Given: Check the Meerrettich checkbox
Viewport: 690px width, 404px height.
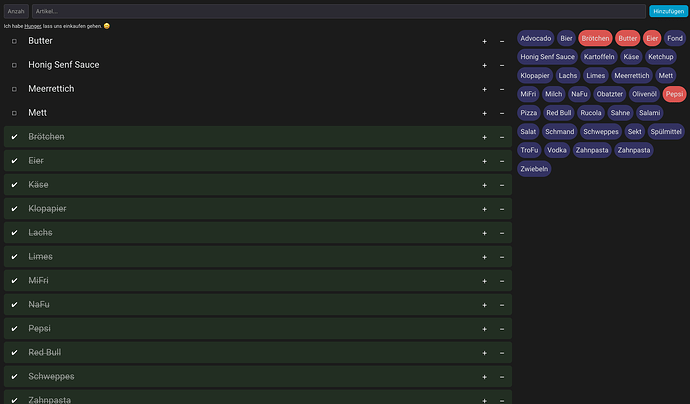Looking at the screenshot, I should (x=14, y=89).
